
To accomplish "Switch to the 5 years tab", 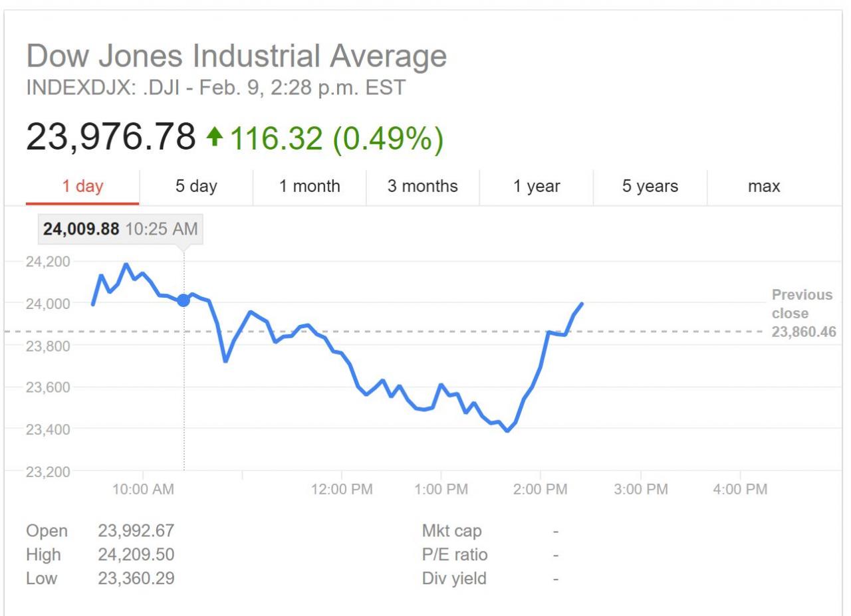I will click(x=650, y=187).
